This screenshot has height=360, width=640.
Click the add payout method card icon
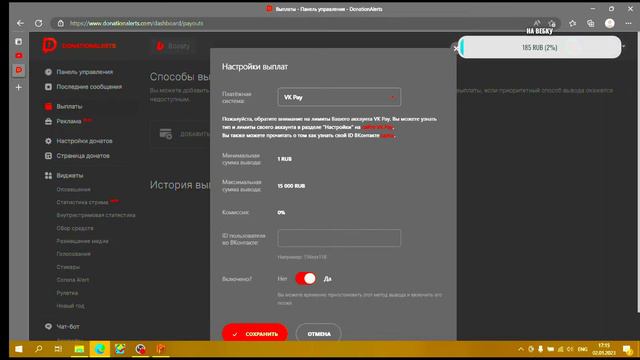pos(166,133)
